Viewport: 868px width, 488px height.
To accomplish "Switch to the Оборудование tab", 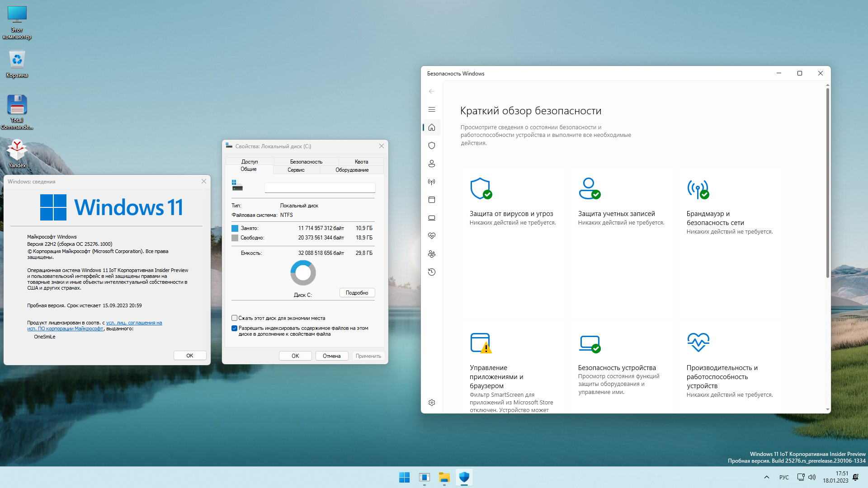I will tap(352, 170).
